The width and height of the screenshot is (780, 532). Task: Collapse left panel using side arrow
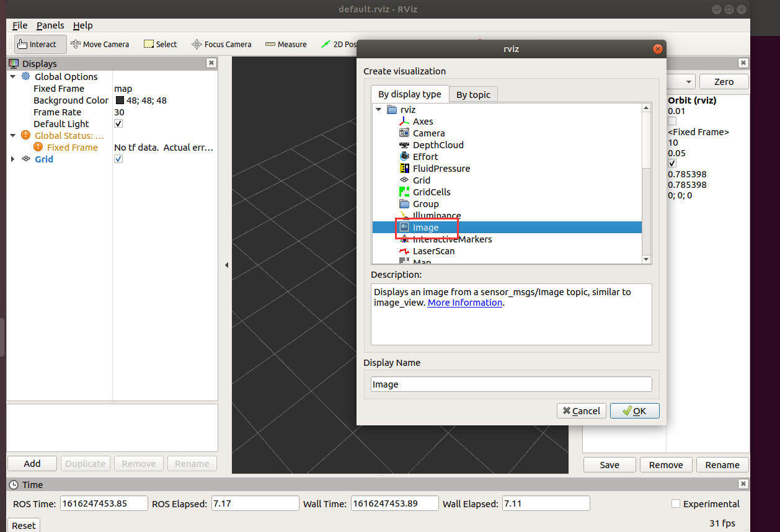(226, 265)
